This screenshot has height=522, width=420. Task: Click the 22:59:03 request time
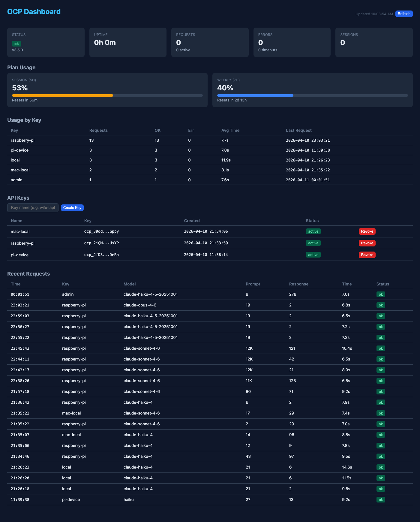tap(20, 316)
